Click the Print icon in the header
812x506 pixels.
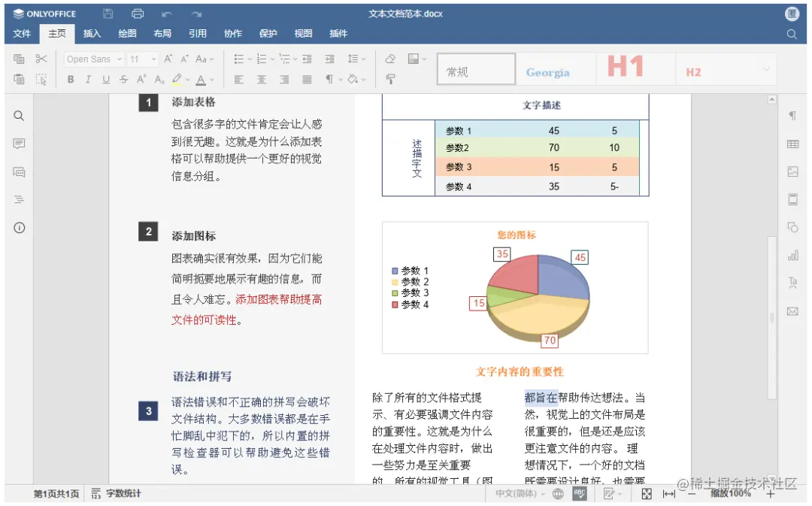(x=137, y=13)
